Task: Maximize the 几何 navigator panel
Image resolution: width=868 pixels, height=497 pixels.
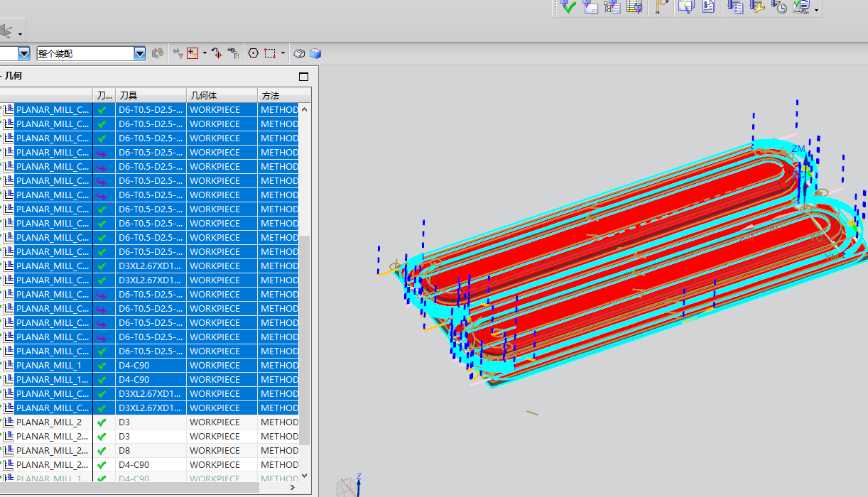Action: [304, 77]
